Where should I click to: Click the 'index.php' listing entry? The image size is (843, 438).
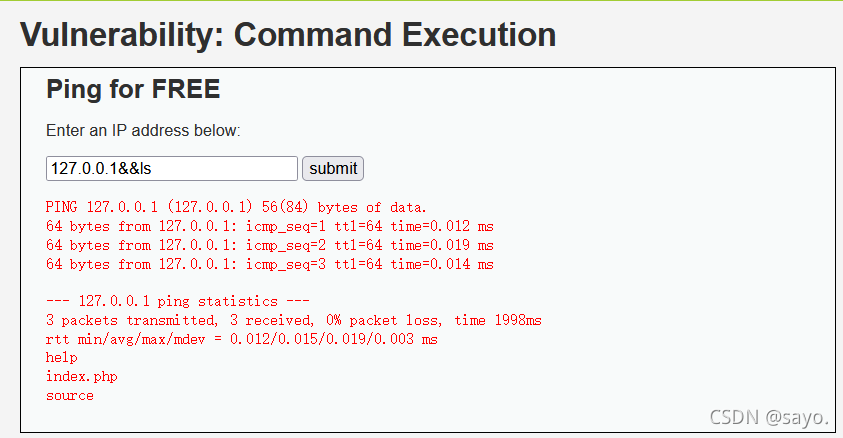(82, 377)
